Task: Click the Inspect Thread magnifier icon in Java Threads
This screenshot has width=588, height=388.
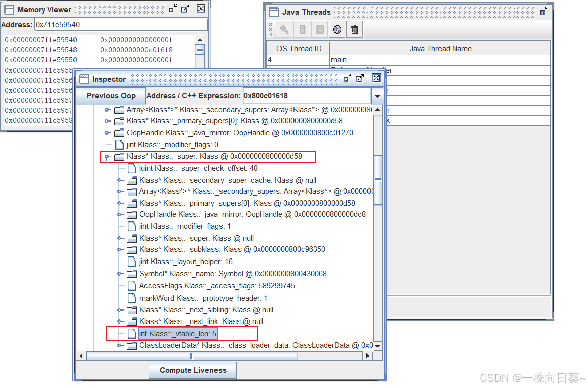Action: tap(284, 29)
